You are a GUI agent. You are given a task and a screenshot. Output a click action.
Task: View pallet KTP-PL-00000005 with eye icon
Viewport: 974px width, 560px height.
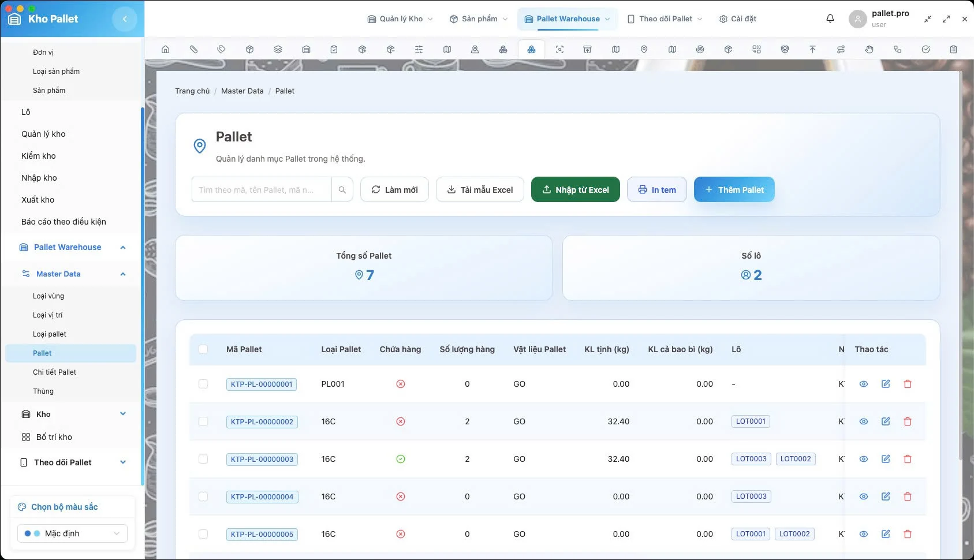tap(864, 534)
